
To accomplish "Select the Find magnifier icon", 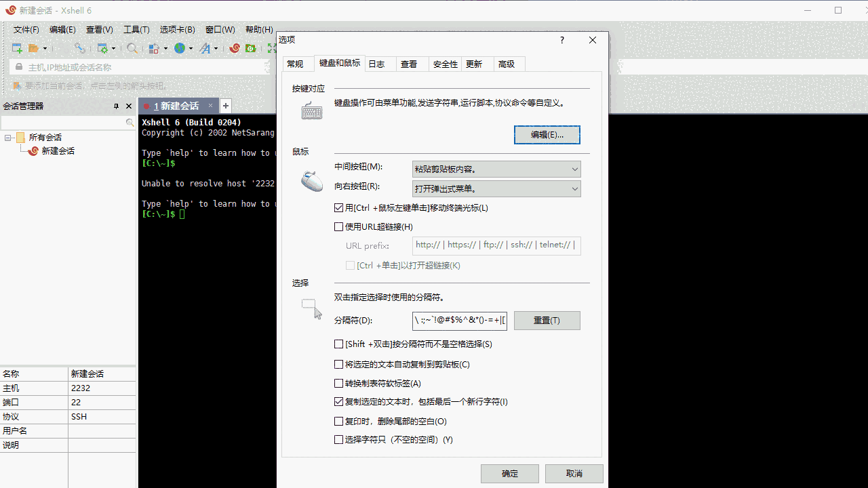I will (130, 48).
